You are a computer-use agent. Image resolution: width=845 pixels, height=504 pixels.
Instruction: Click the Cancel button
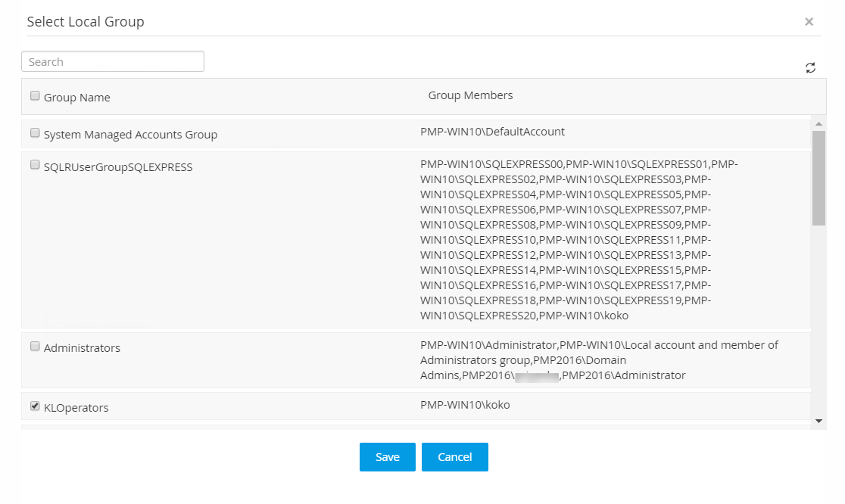pyautogui.click(x=455, y=457)
